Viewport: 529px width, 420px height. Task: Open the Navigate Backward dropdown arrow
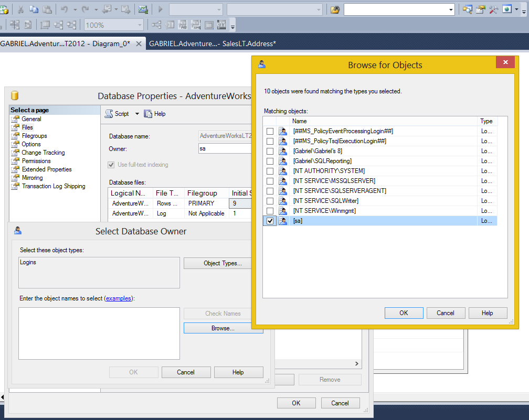(x=115, y=10)
